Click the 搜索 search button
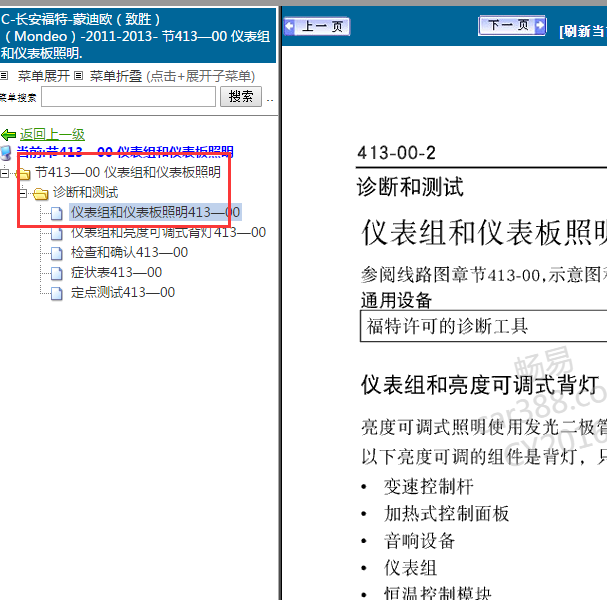Screen dimensions: 607x600 [x=241, y=96]
